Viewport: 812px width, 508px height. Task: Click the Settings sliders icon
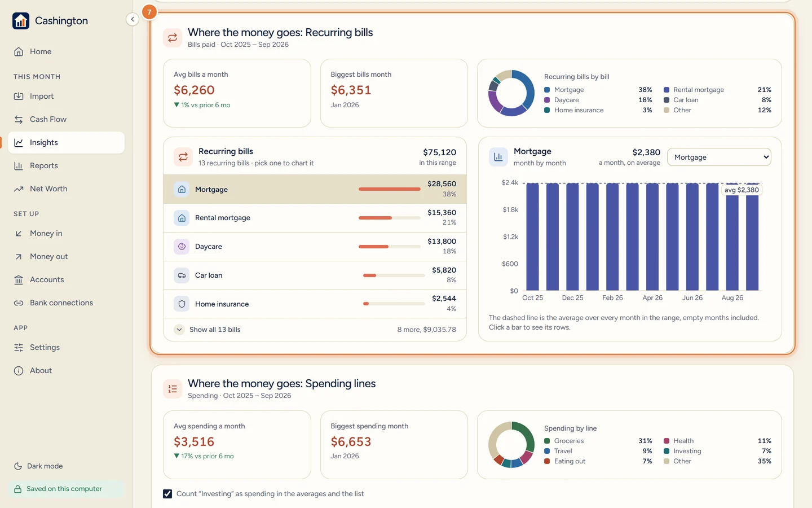click(19, 348)
